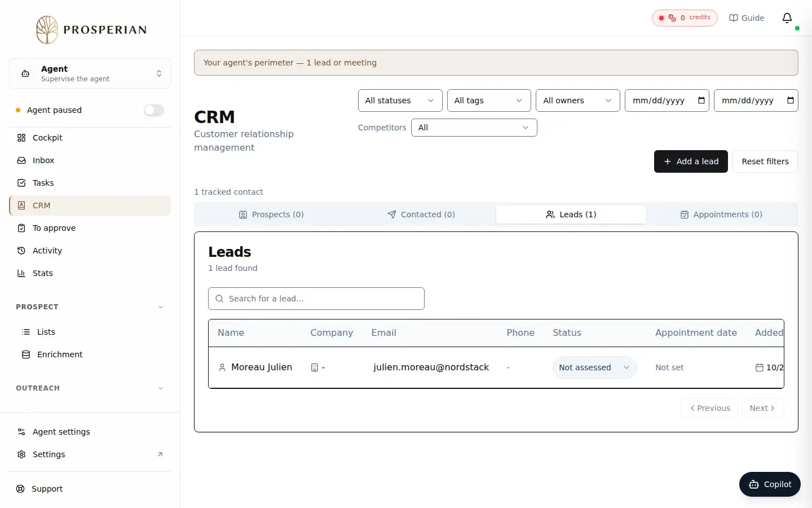Click the Next pagination button

(x=763, y=408)
